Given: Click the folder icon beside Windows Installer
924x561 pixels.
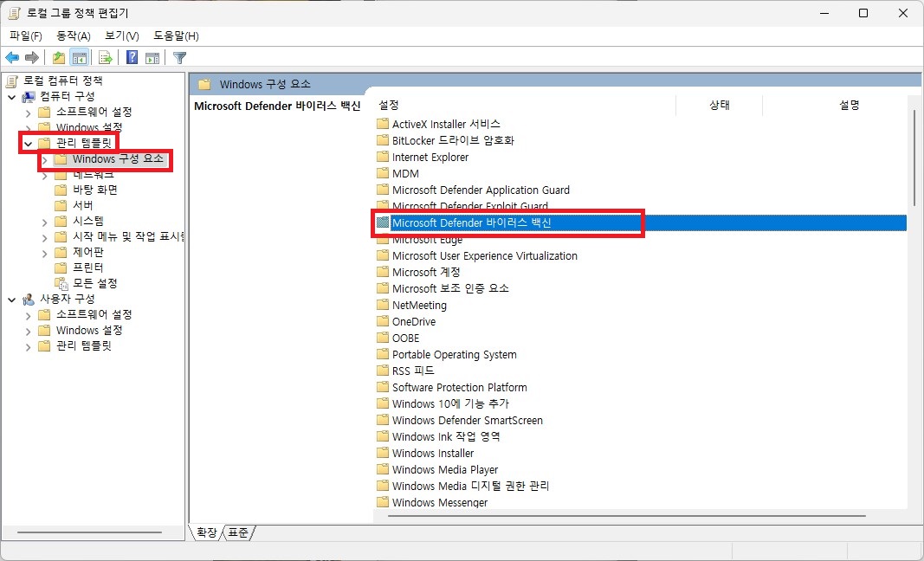Looking at the screenshot, I should click(383, 453).
